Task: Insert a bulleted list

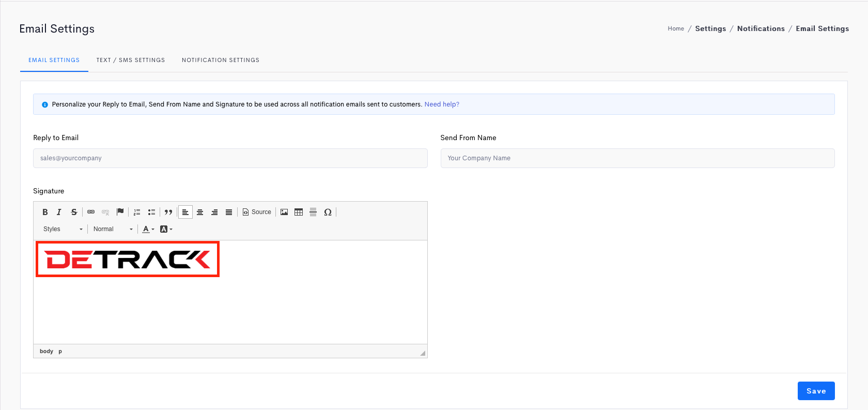Action: point(151,212)
